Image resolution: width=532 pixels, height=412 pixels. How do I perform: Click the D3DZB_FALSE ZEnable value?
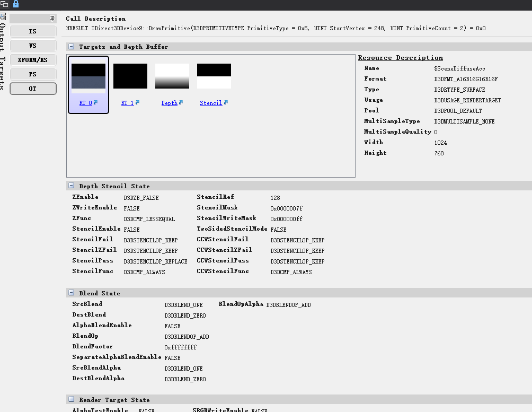pyautogui.click(x=141, y=198)
